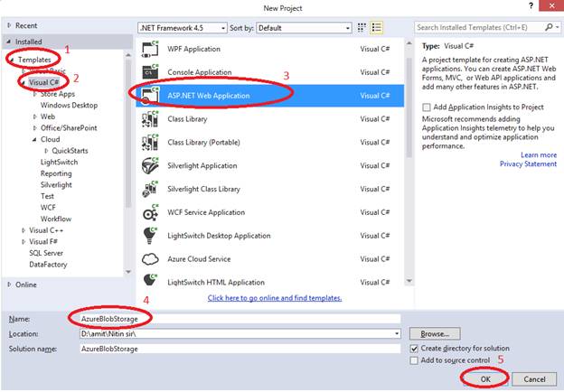The image size is (564, 392).
Task: Expand the Online section
Action: pyautogui.click(x=9, y=285)
